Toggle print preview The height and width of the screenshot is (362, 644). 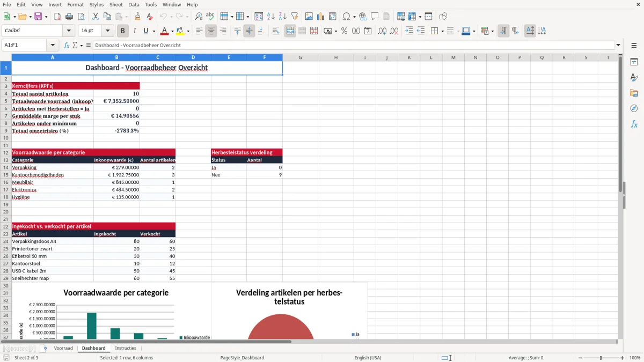tap(81, 17)
